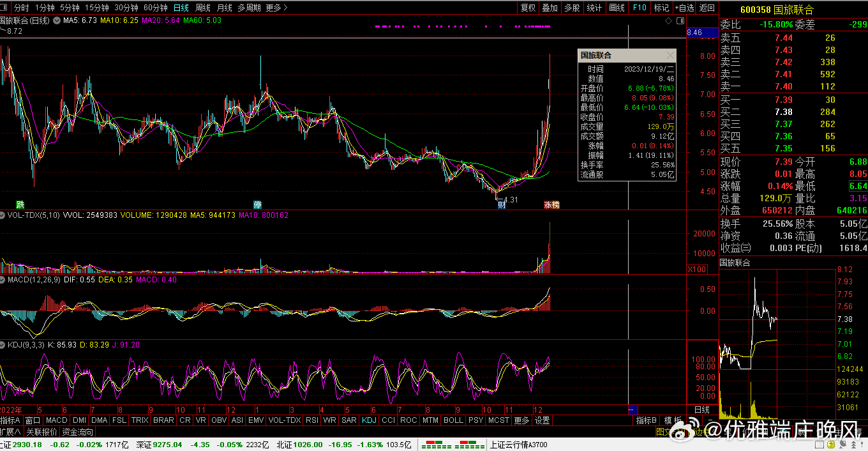Open the 模板 template menu
The width and height of the screenshot is (868, 451).
(673, 420)
